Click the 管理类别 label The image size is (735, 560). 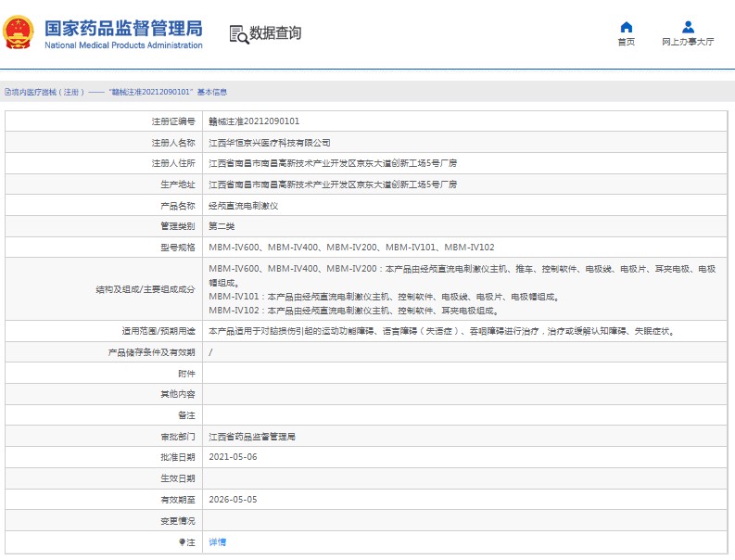point(178,226)
